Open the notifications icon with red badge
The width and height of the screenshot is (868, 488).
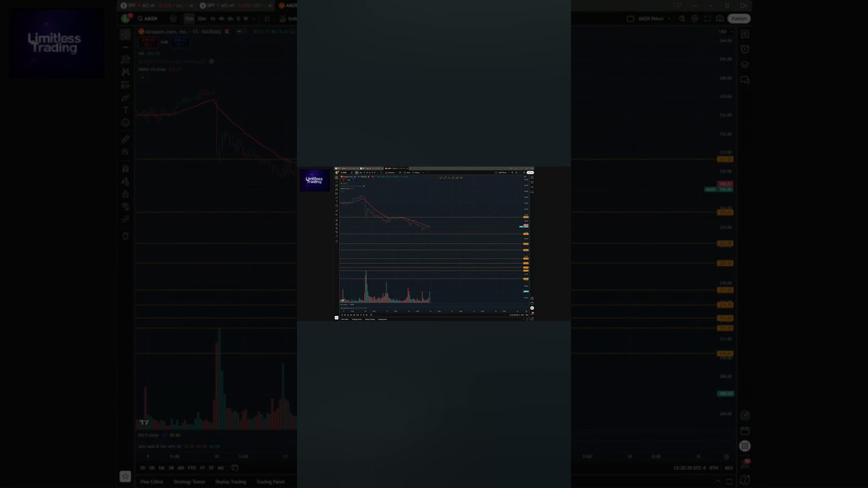[x=745, y=463]
